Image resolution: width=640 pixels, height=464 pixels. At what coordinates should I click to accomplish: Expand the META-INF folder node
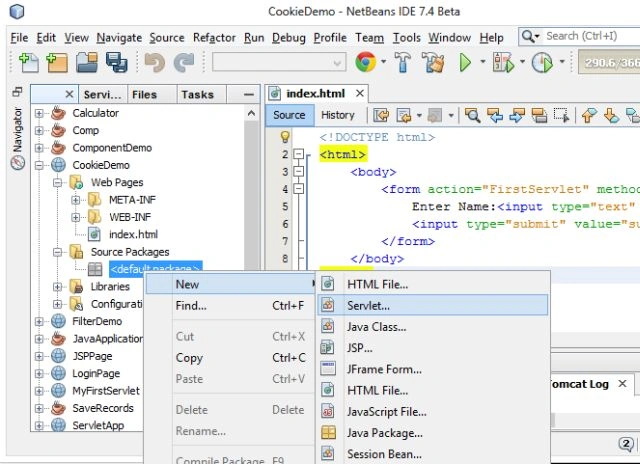tap(76, 200)
